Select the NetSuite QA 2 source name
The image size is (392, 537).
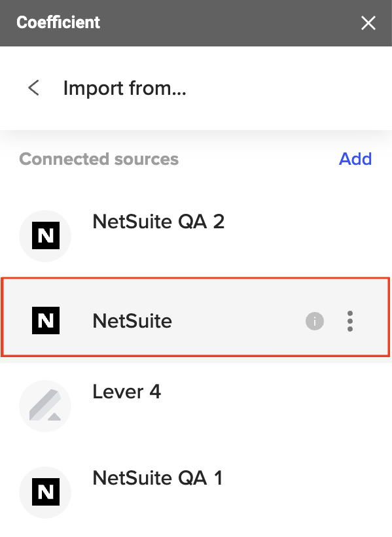coord(158,222)
